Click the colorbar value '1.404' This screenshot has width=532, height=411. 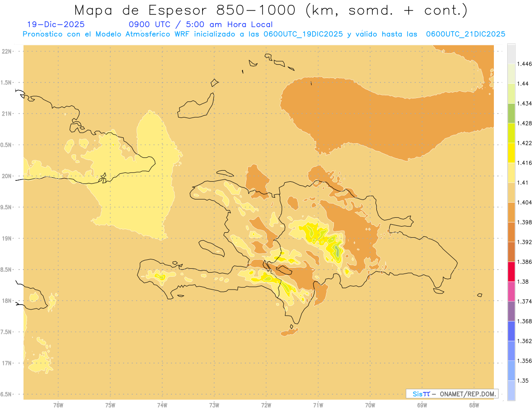coord(524,202)
